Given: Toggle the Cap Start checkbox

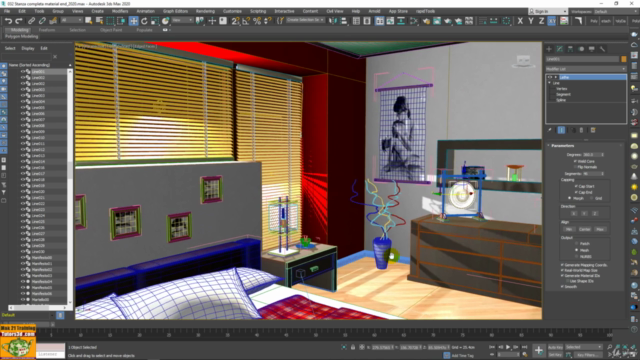Looking at the screenshot, I should [x=576, y=186].
